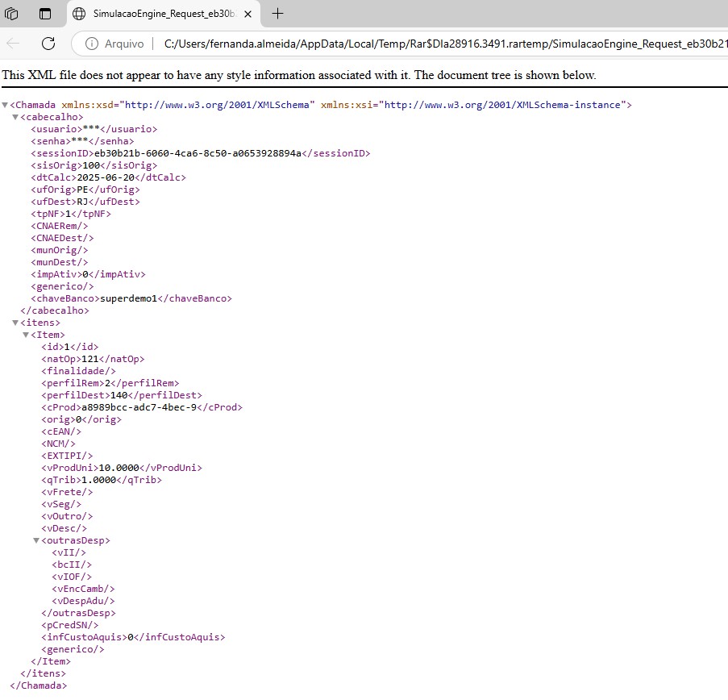Toggle the vertical tabs icon

[45, 14]
